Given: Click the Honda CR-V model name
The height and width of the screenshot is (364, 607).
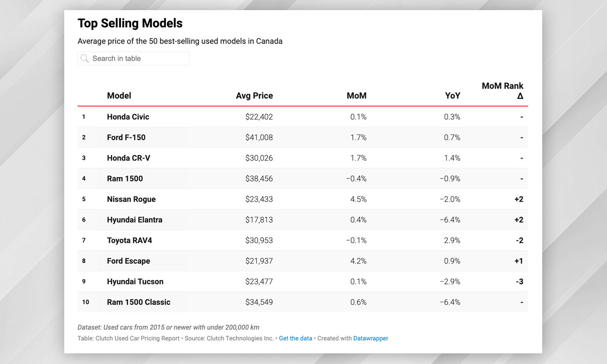Looking at the screenshot, I should point(128,158).
